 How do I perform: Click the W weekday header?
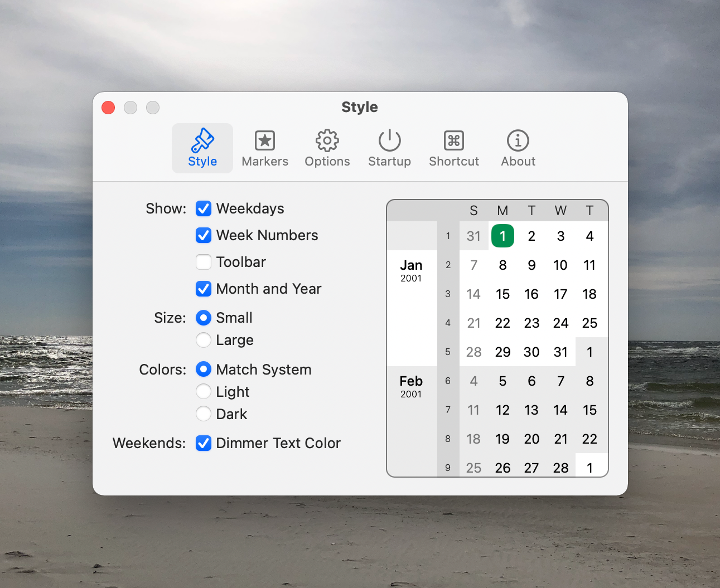pos(560,211)
